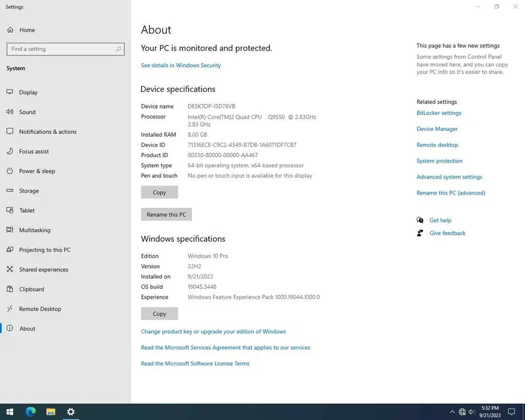Viewport: 525px width, 420px height.
Task: Click the Product ID value 00330-80000-00000-AA467
Action: (223, 155)
